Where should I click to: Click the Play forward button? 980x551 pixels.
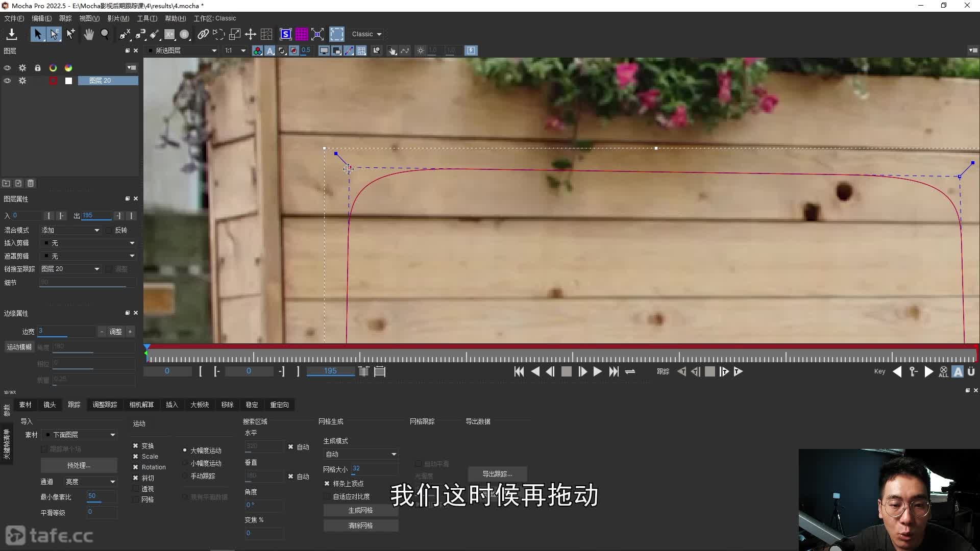point(598,372)
